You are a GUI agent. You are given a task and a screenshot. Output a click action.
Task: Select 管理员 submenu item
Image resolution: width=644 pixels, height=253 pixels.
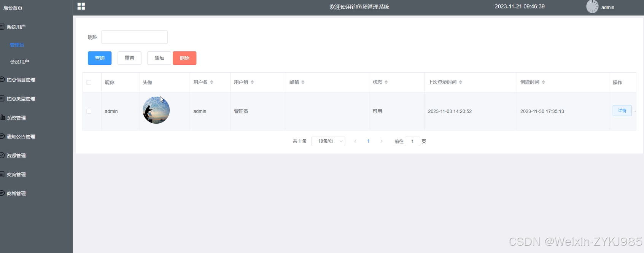click(x=17, y=45)
